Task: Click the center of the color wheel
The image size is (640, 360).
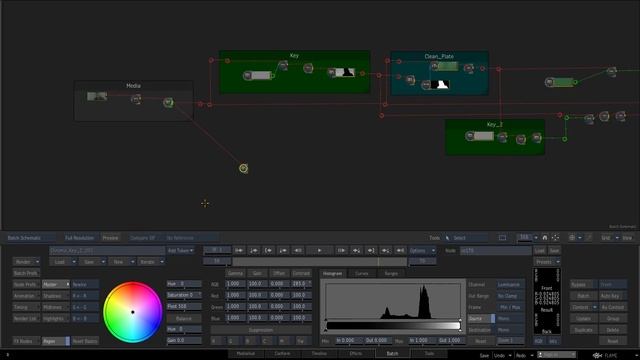Action: pyautogui.click(x=133, y=312)
